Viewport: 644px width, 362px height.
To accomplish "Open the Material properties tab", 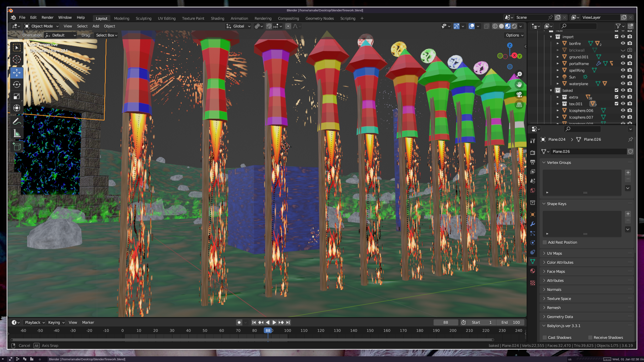I will click(533, 271).
